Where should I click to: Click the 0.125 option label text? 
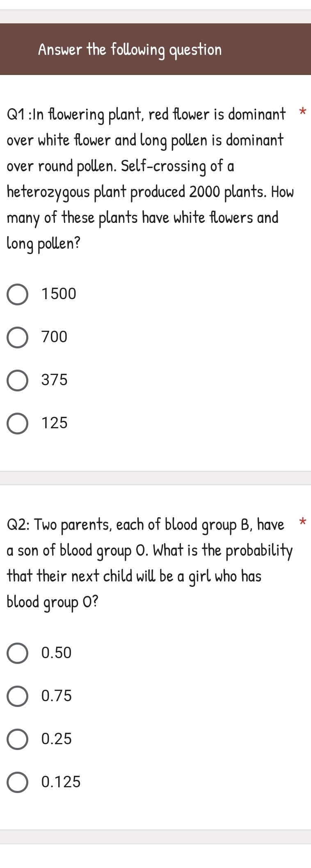[60, 782]
